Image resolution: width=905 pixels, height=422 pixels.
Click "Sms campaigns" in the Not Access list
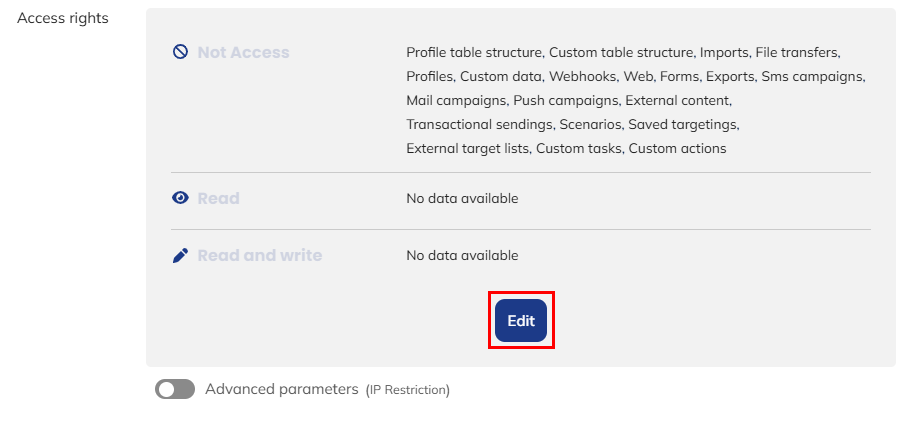click(x=812, y=76)
